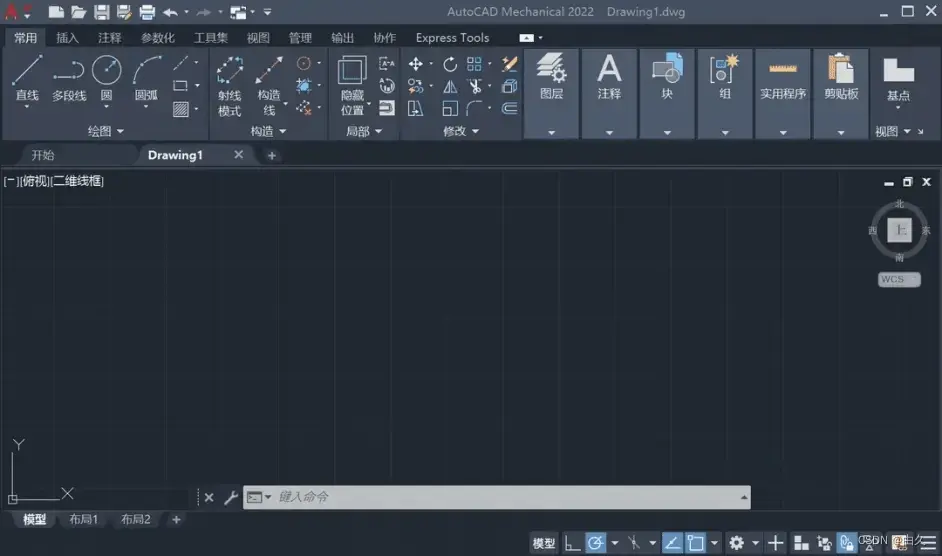This screenshot has height=556, width=942.
Task: Click the new drawing plus tab button
Action: tap(272, 156)
